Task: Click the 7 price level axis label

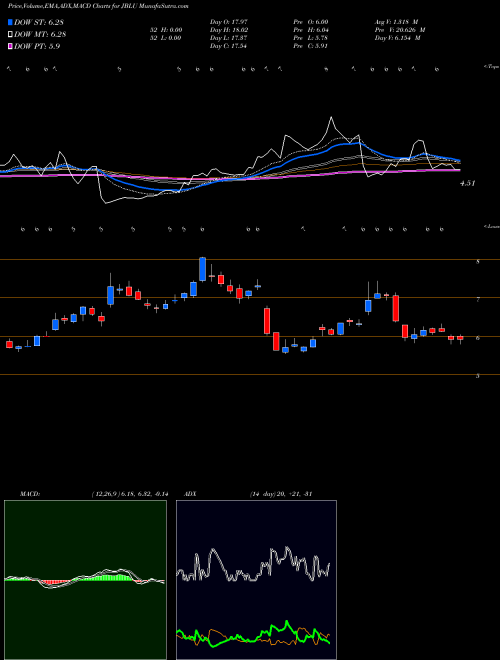Action: 478,299
